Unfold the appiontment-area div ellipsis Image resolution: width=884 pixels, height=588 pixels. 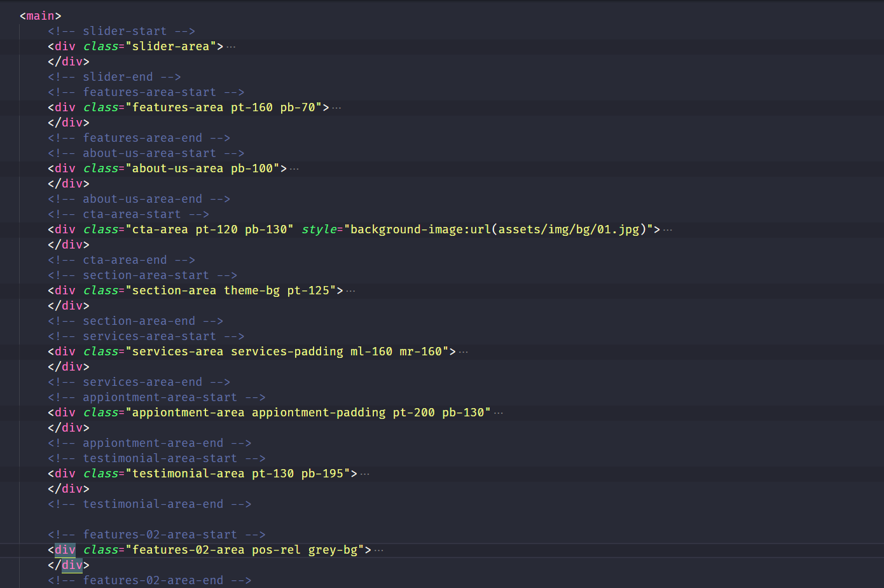(498, 413)
